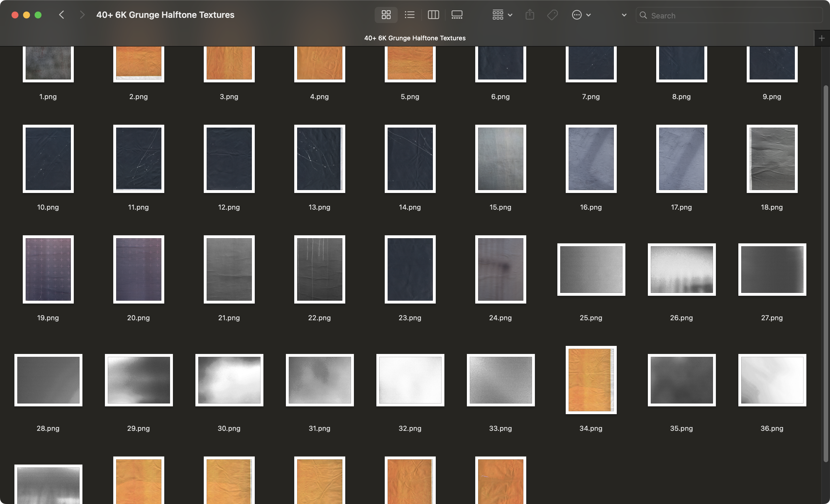Select the gradient texture 25.png
Viewport: 830px width, 504px height.
pyautogui.click(x=591, y=269)
